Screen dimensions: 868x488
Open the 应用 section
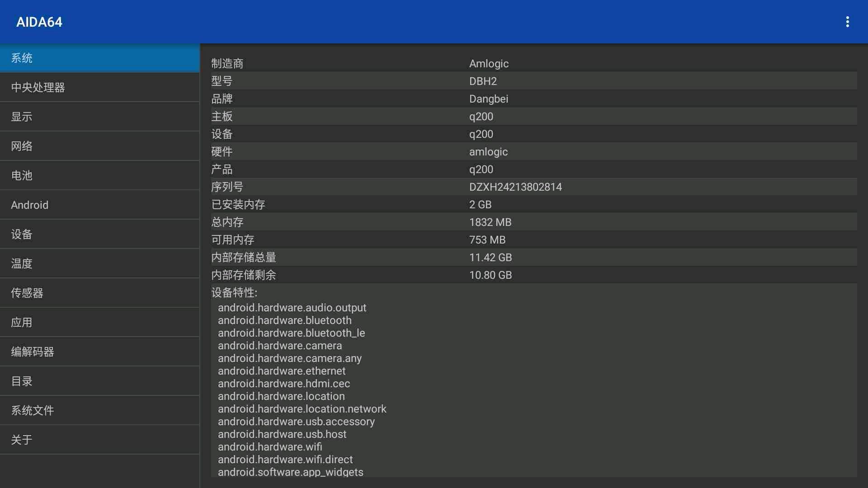coord(99,322)
